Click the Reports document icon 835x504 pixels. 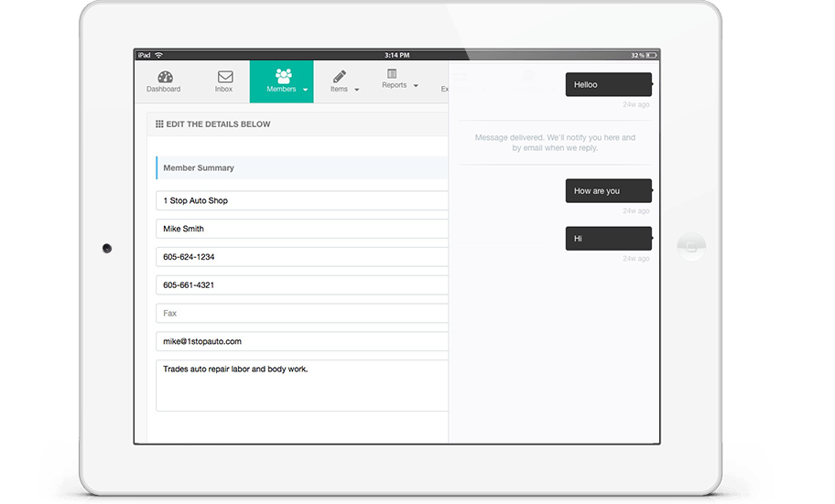coord(392,73)
